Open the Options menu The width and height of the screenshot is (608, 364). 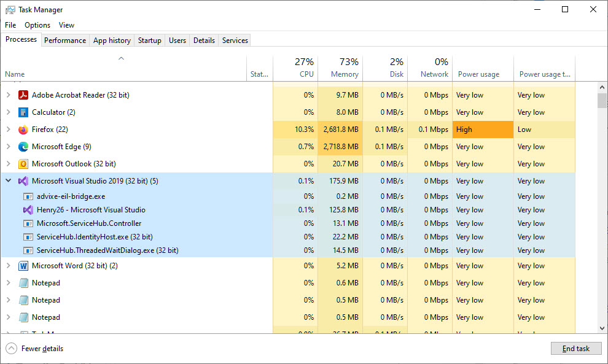(x=37, y=25)
